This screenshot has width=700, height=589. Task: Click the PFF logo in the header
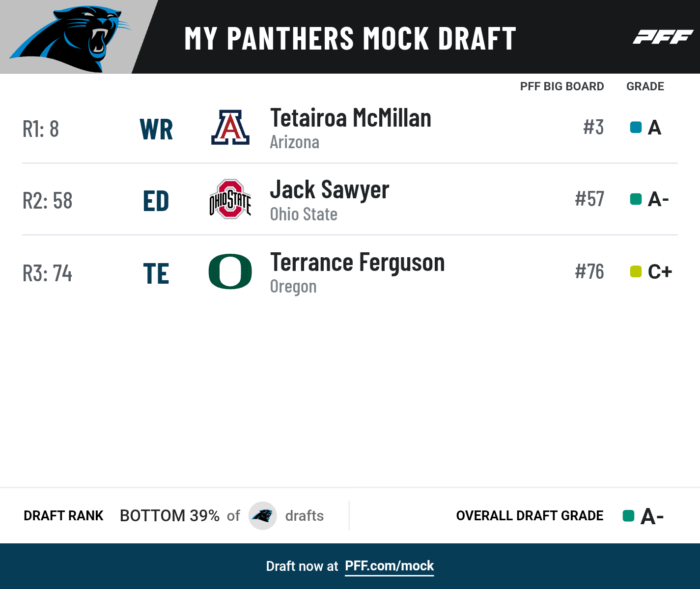(662, 37)
